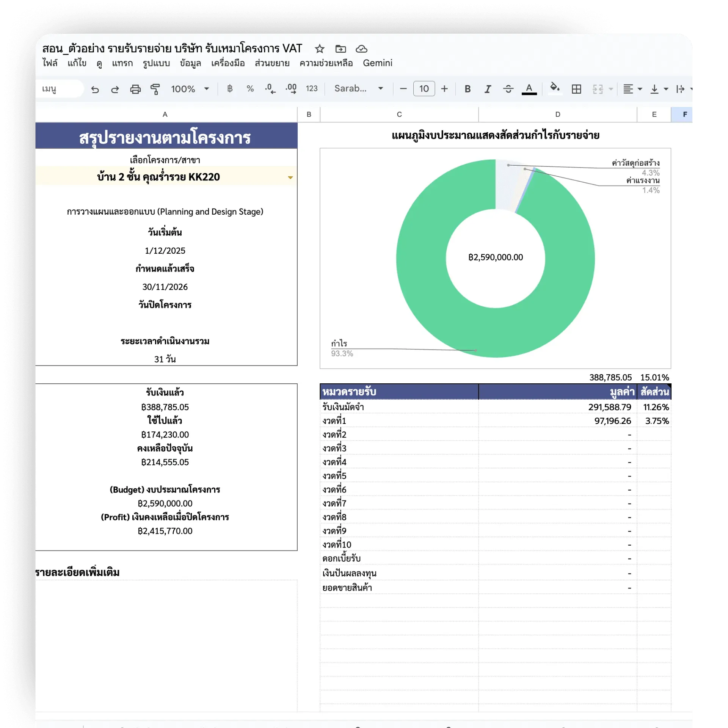Viewport: 728px width, 728px height.
Task: Star the spreadsheet
Action: click(320, 49)
